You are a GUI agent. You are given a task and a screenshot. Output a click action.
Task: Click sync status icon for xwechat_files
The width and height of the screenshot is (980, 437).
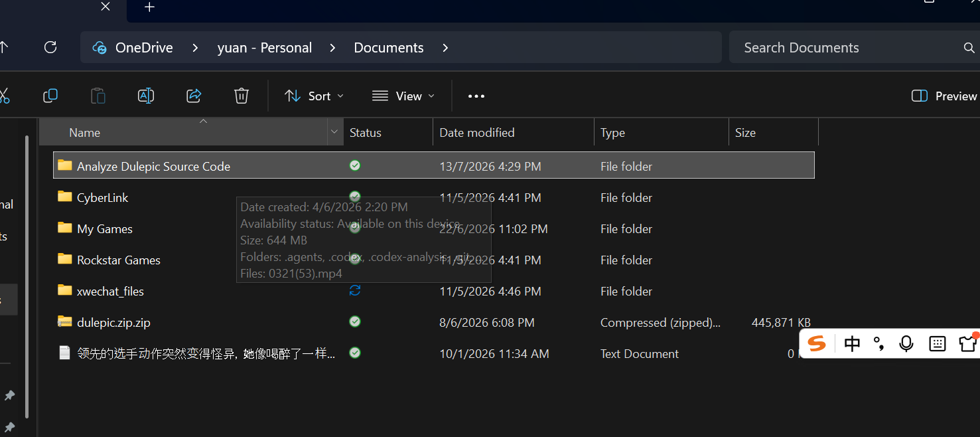(x=355, y=290)
